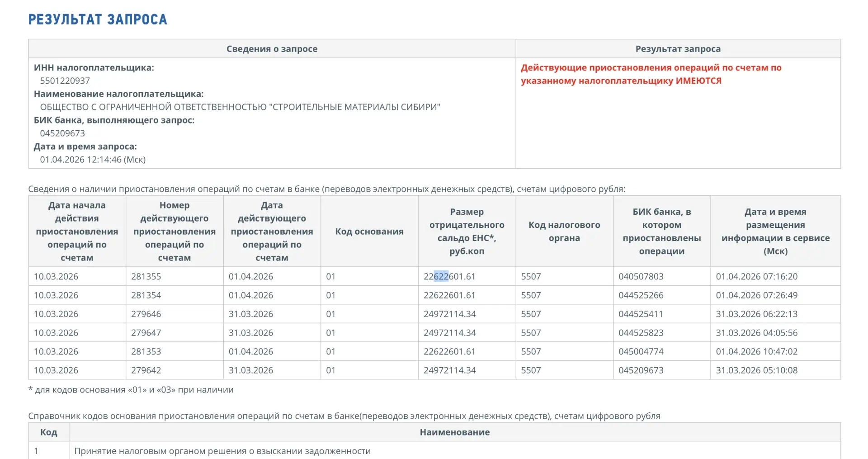Click the 'Код основания' column header
The height and width of the screenshot is (459, 868).
(x=369, y=231)
